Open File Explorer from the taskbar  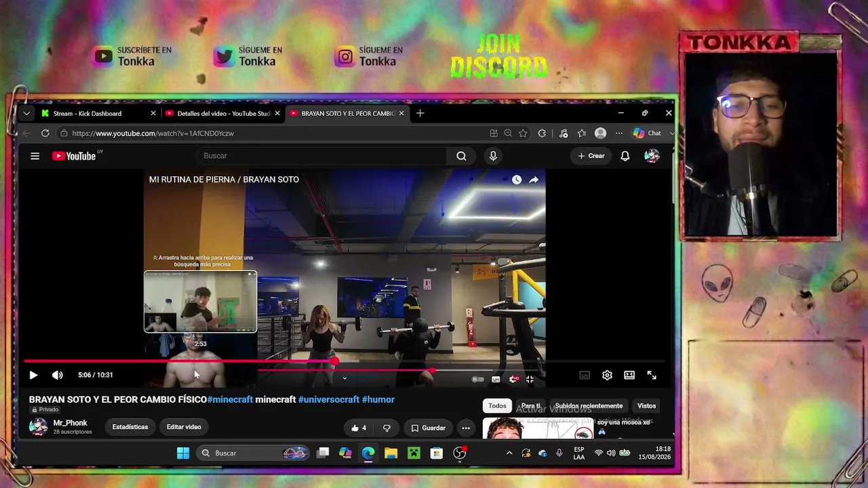(x=391, y=453)
